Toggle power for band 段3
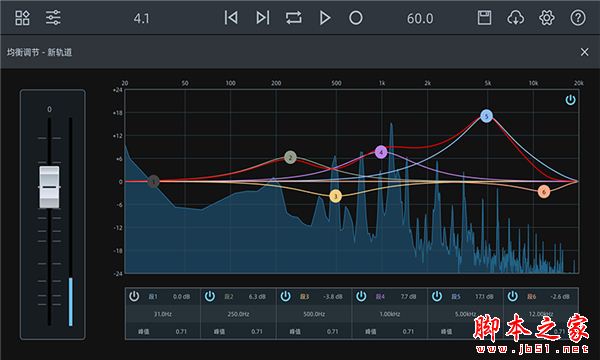Screen dimensions: 600x360 click(285, 296)
